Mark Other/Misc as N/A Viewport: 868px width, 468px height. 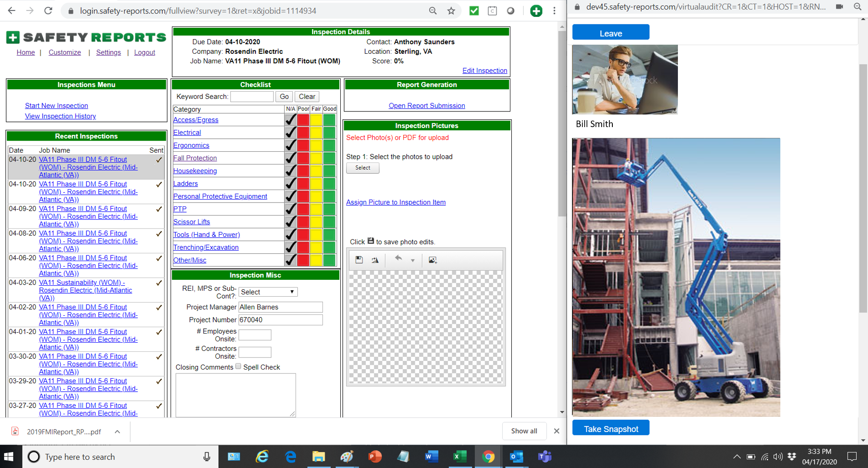tap(291, 260)
